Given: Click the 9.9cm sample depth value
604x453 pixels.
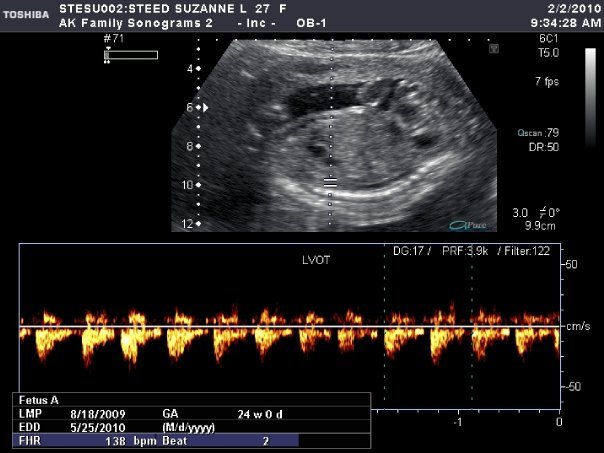Looking at the screenshot, I should pos(540,226).
